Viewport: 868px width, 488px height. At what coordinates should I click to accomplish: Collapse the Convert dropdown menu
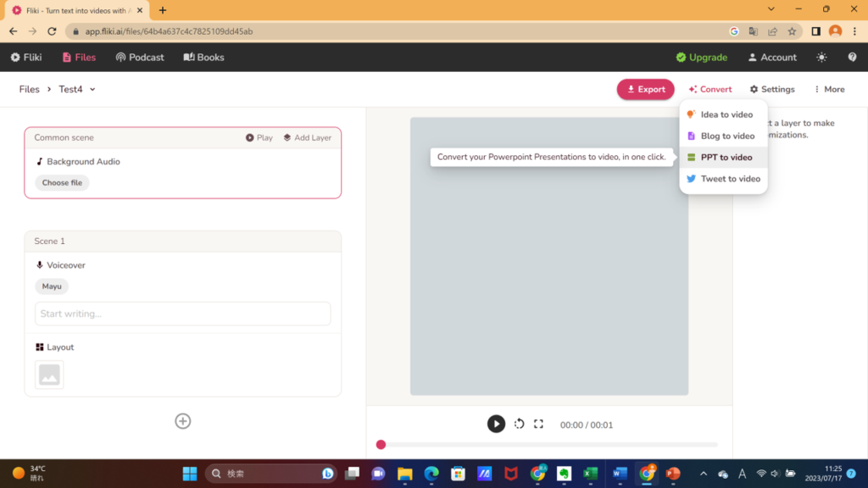(710, 89)
